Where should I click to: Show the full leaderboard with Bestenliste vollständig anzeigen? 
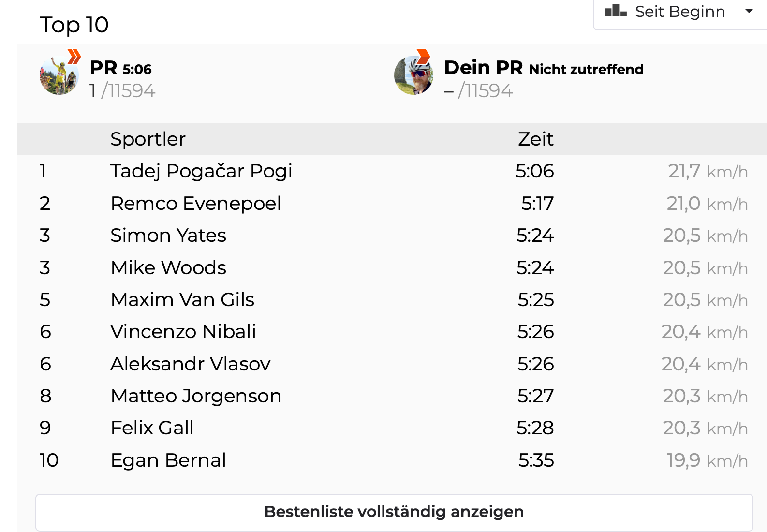[394, 512]
